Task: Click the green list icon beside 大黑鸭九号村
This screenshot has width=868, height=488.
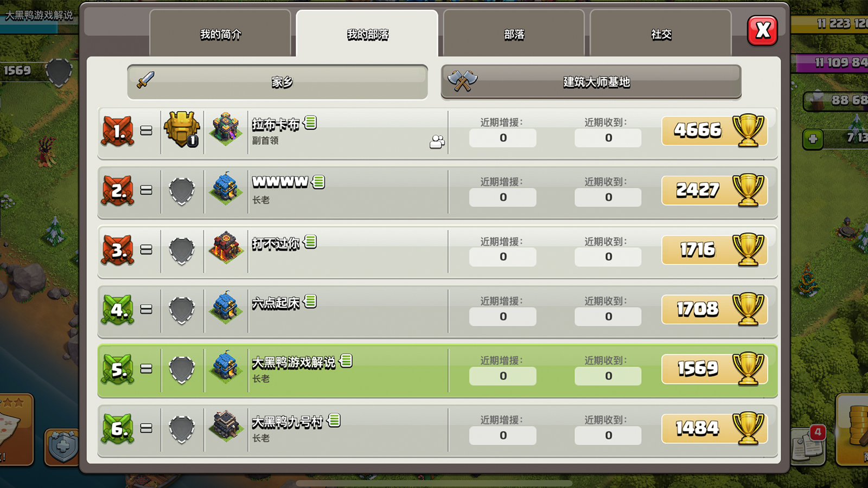Action: coord(334,420)
